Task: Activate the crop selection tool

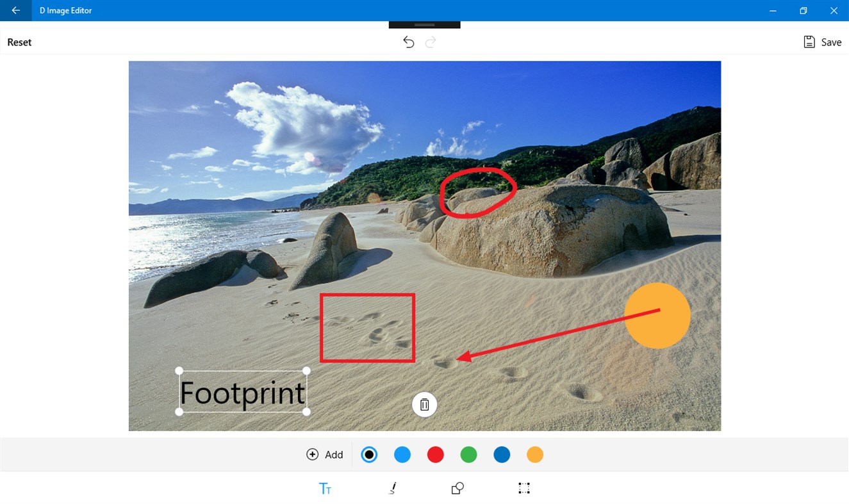Action: 523,488
